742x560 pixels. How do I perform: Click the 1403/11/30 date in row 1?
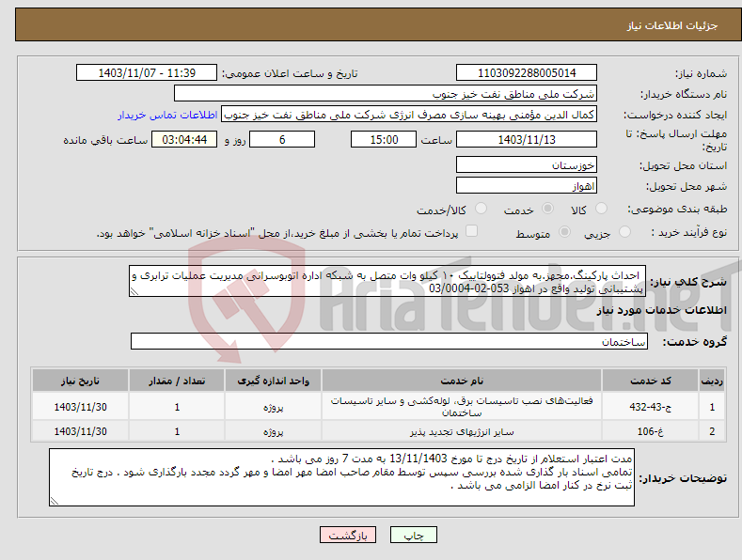[x=81, y=406]
